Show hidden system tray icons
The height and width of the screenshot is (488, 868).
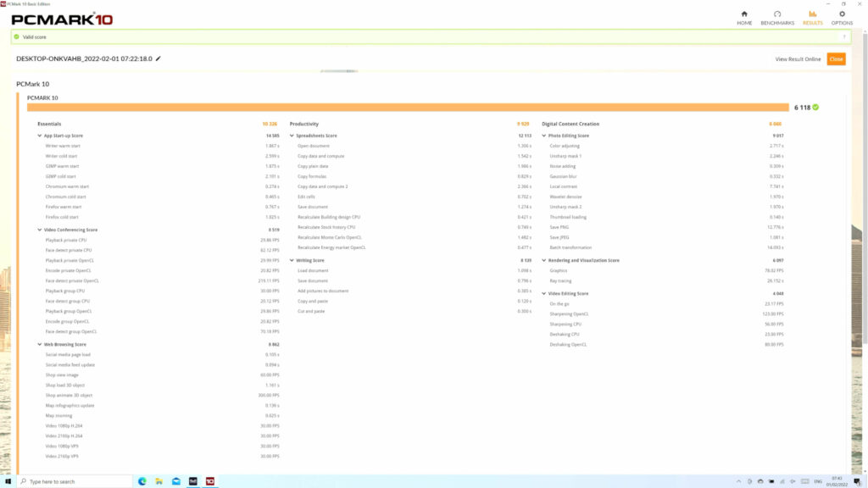click(x=738, y=481)
